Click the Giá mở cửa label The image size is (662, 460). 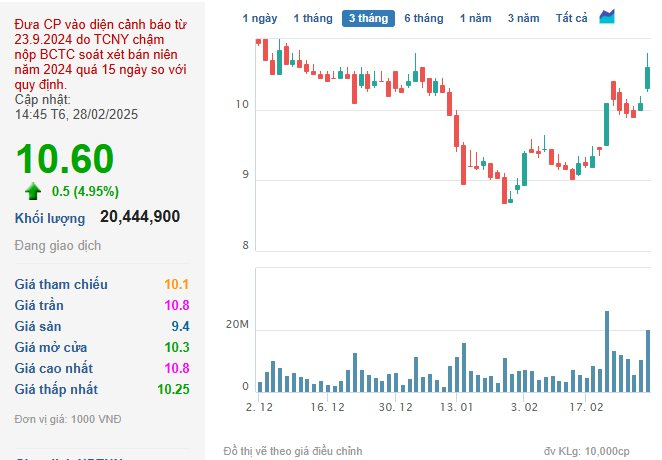[x=51, y=347]
